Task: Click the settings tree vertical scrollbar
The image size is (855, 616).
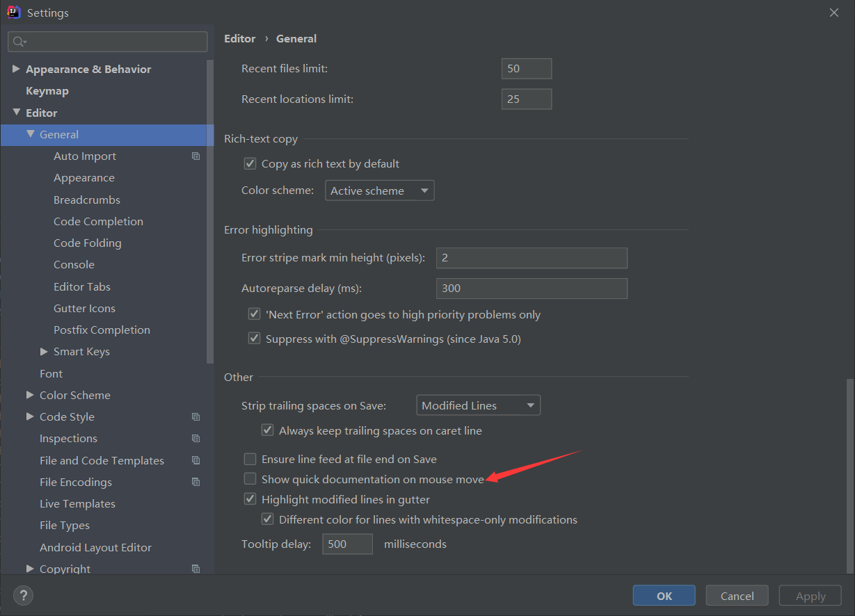Action: coord(210,211)
